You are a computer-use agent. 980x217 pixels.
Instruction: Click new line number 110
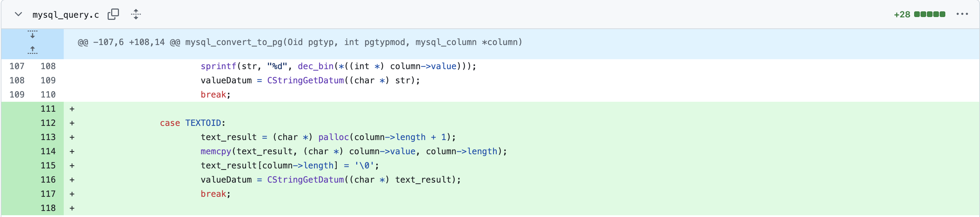click(x=48, y=95)
